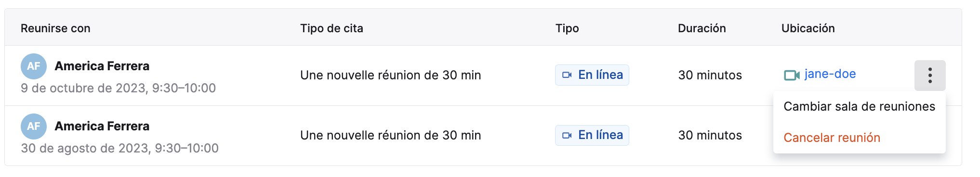
Task: Click the Ubicación column header
Action: (808, 28)
